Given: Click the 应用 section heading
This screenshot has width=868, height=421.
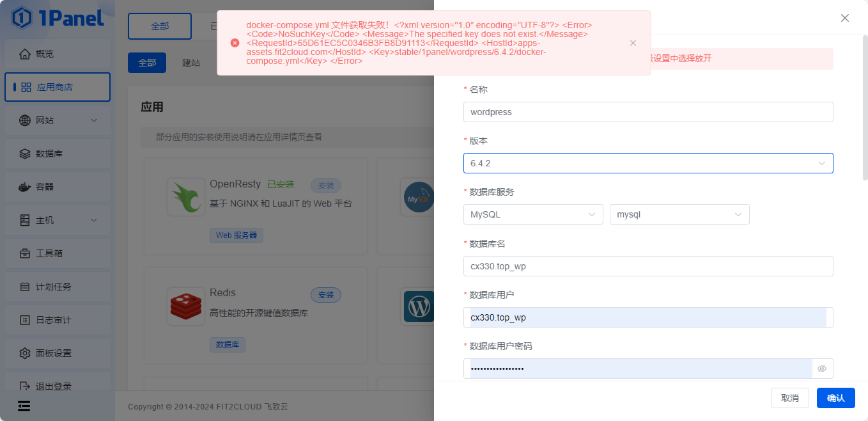Looking at the screenshot, I should coord(152,107).
